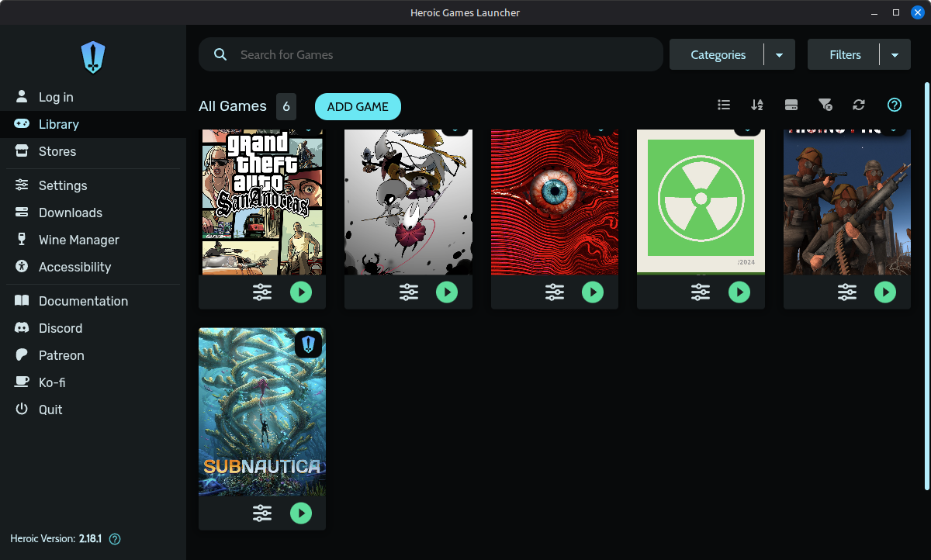Screen dimensions: 931x560
Task: Open the library help icon
Action: click(x=894, y=105)
